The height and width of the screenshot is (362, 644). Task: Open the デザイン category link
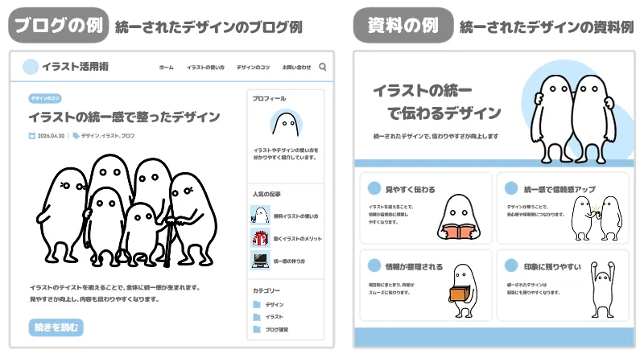point(275,305)
